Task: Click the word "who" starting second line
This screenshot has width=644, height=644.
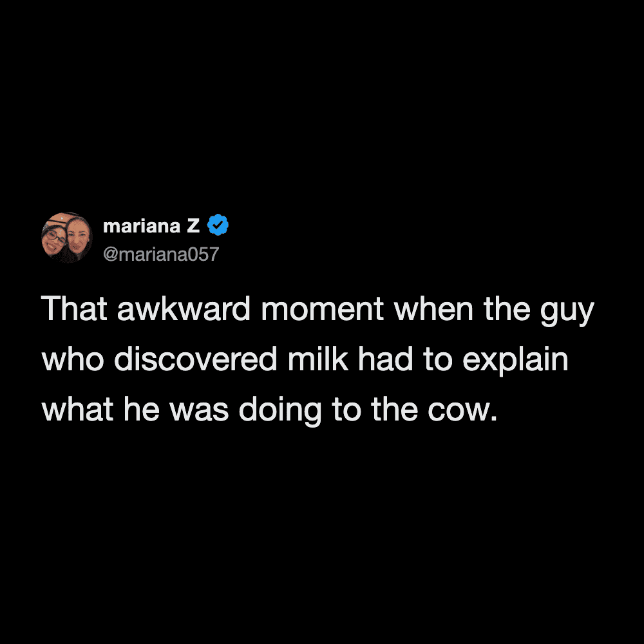Action: (x=72, y=359)
